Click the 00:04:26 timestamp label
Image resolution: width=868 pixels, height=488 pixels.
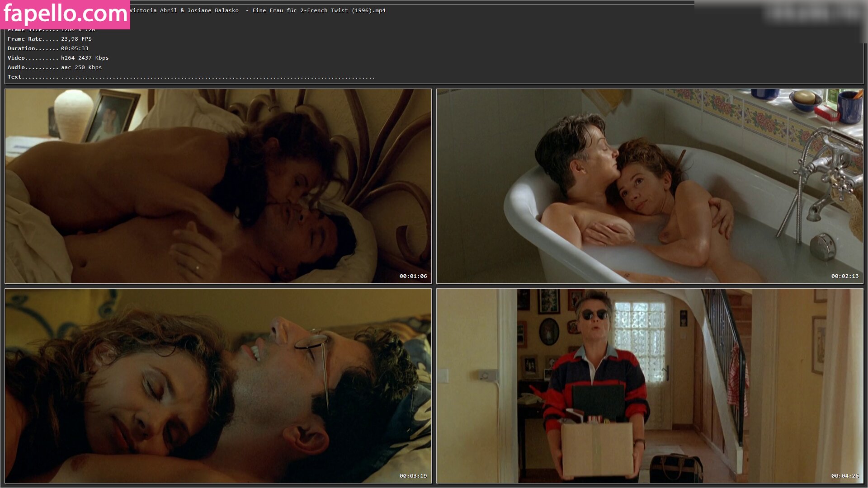pos(844,476)
